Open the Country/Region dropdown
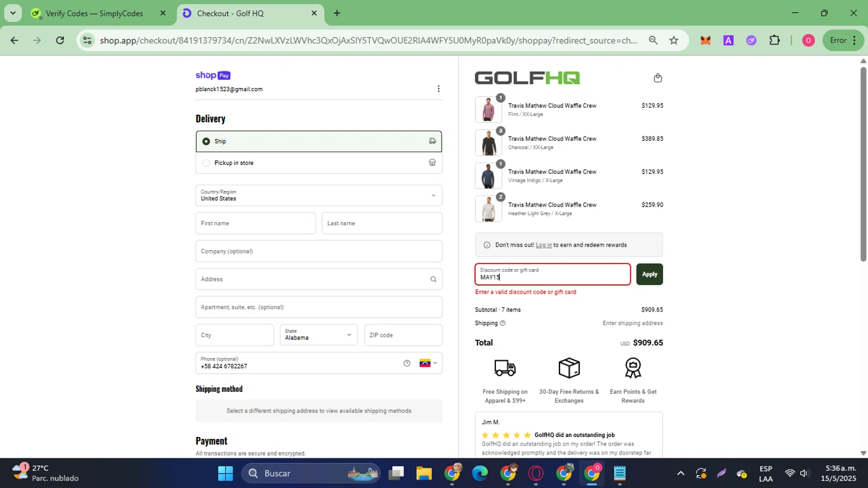 (319, 196)
